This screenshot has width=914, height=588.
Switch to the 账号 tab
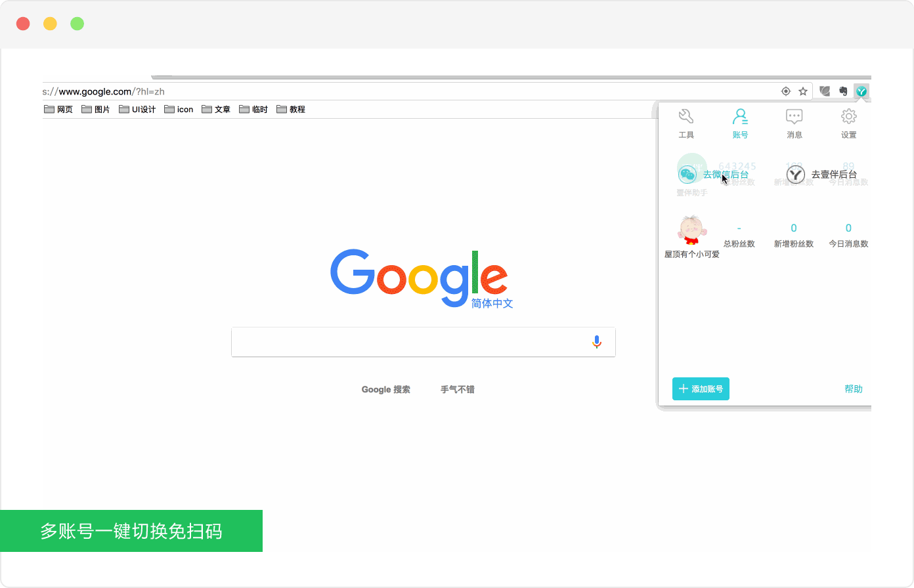coord(740,123)
